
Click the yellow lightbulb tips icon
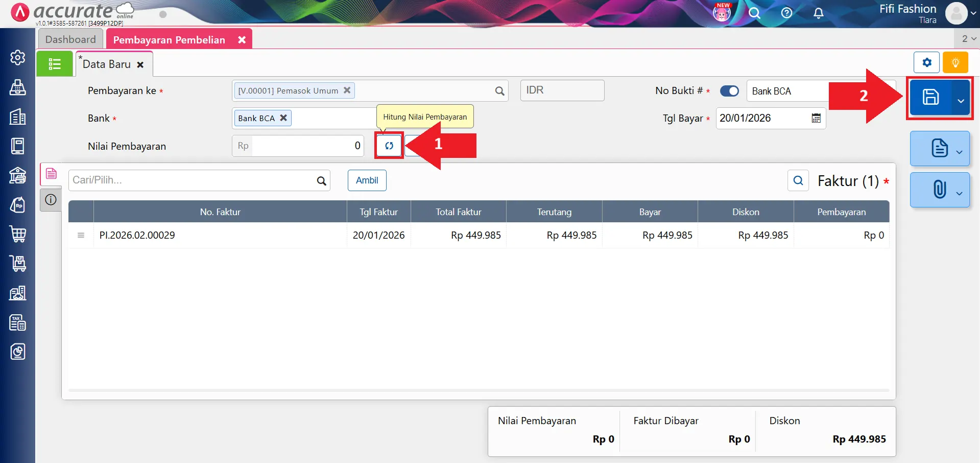click(x=955, y=63)
